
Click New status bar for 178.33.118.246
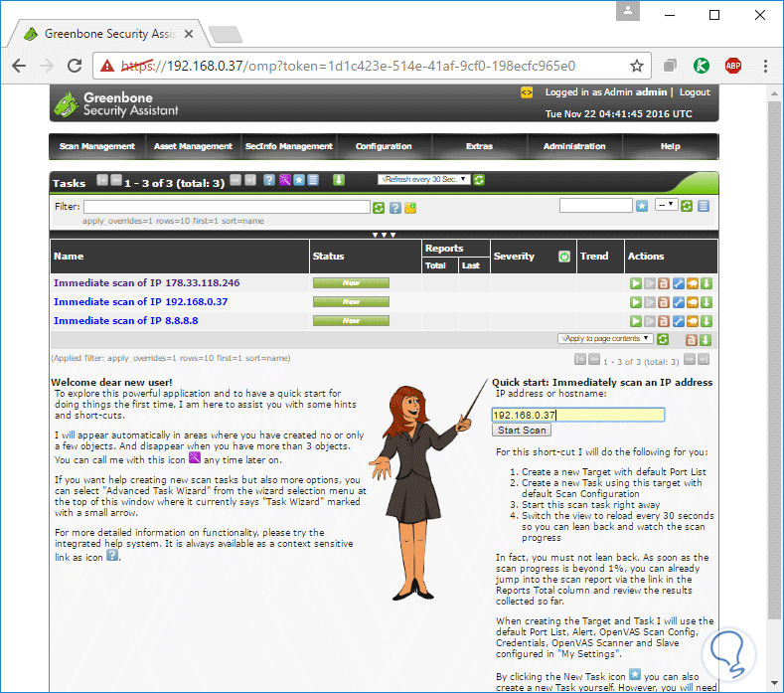click(x=351, y=283)
